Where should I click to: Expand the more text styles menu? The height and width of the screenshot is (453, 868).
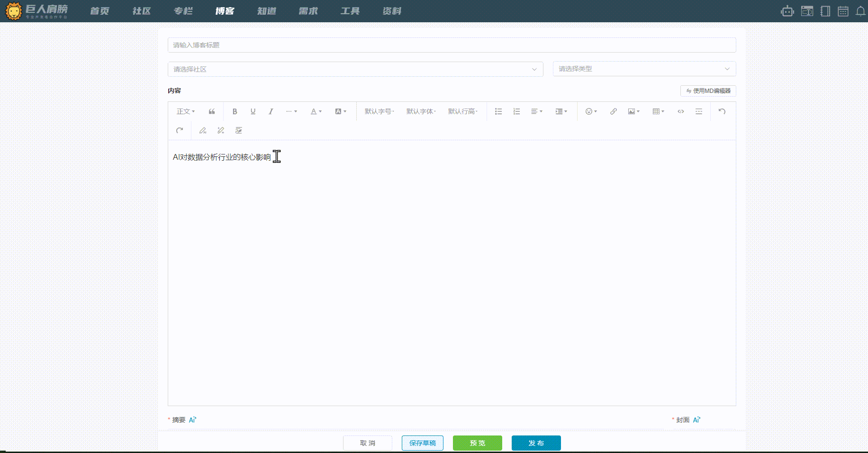click(291, 111)
